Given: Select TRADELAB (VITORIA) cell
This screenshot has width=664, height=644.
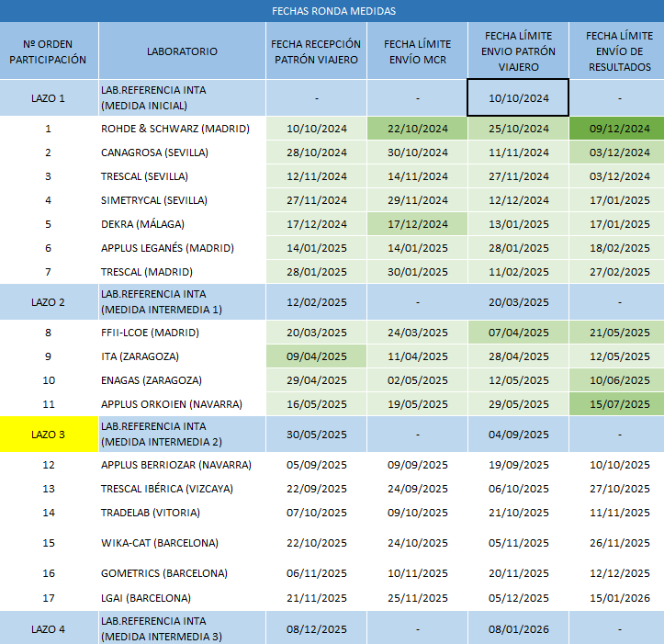Looking at the screenshot, I should [x=182, y=513].
